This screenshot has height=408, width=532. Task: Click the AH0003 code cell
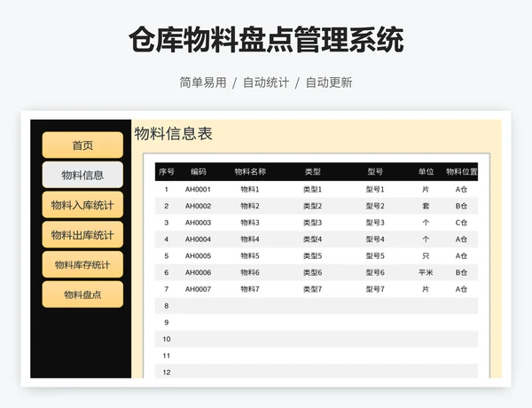198,223
